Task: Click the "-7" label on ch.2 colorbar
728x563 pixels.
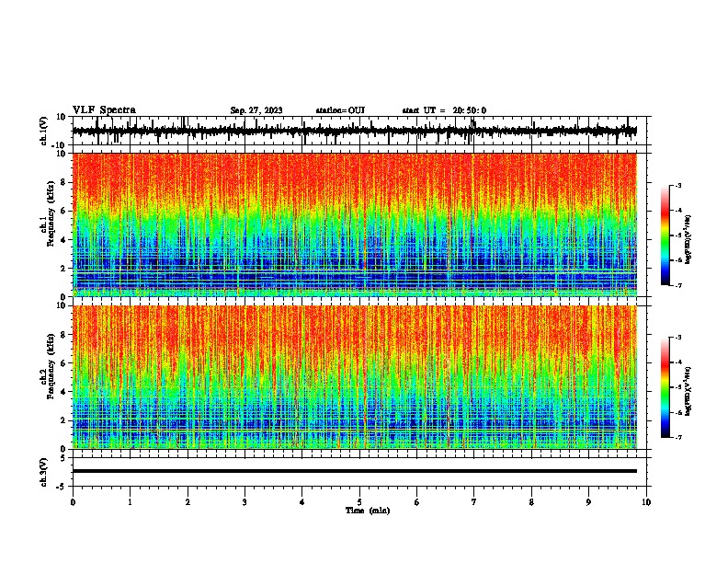Action: coord(677,438)
